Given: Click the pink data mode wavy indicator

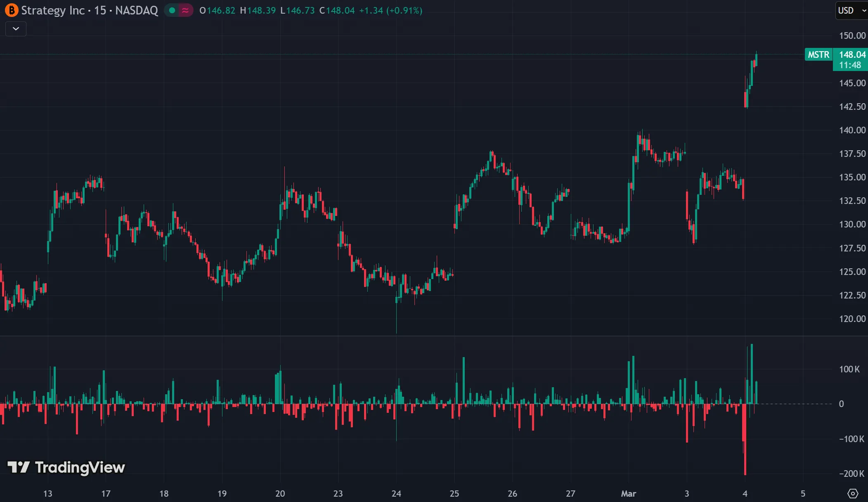Looking at the screenshot, I should pos(185,10).
